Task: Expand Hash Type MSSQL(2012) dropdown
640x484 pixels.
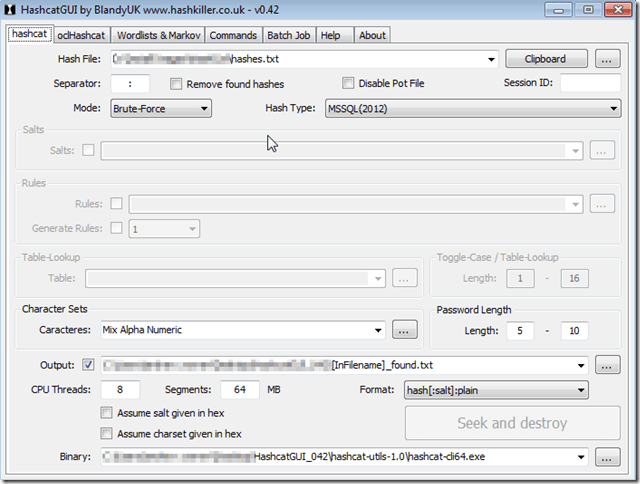Action: point(472,108)
